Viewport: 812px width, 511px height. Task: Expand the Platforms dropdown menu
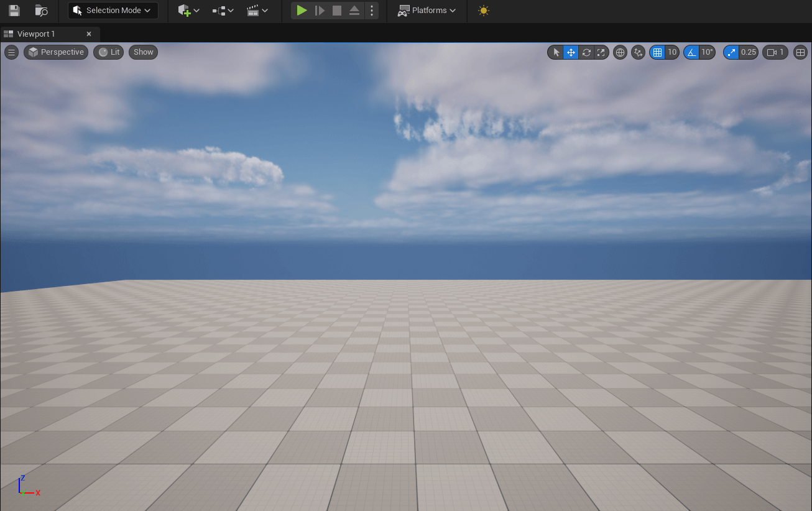(x=427, y=11)
